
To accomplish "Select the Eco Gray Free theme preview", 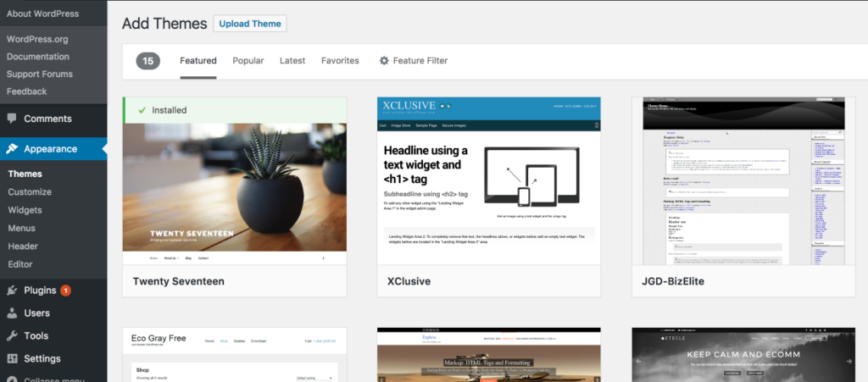I will click(x=235, y=355).
